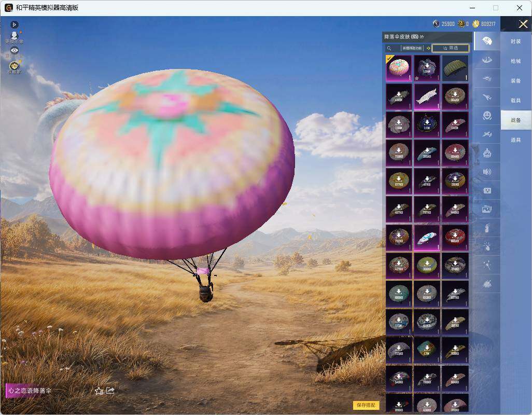Select the dark parachute thumbnail with star badge
The height and width of the screenshot is (415, 532).
427,68
